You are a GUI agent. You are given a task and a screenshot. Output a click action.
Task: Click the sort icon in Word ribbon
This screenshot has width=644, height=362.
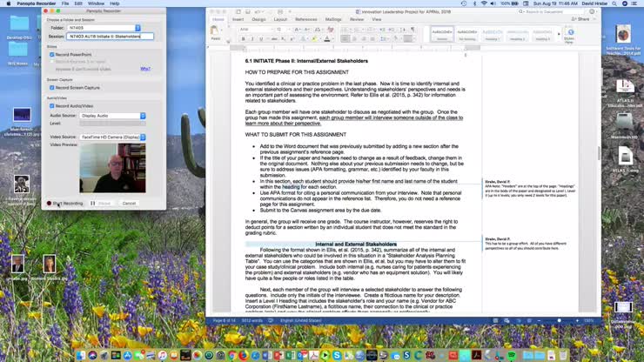402,30
